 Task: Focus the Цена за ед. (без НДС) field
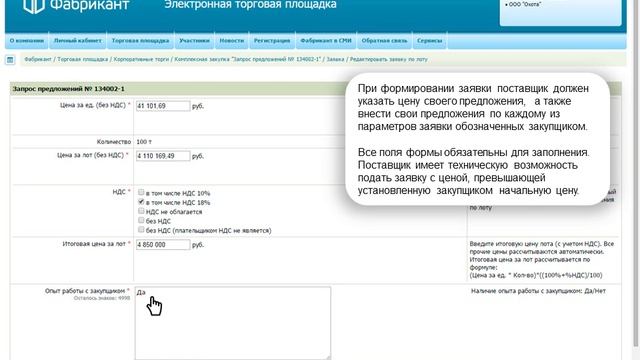(x=163, y=106)
